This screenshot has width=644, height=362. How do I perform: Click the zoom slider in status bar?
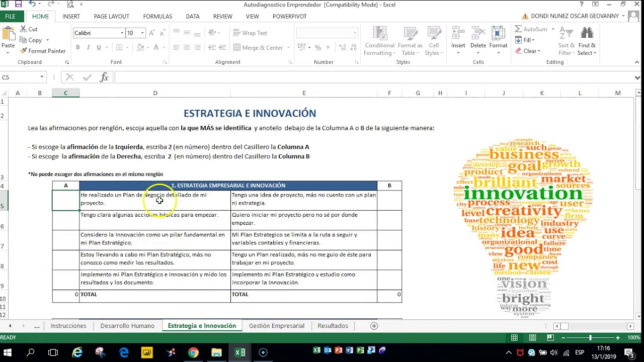[x=590, y=338]
